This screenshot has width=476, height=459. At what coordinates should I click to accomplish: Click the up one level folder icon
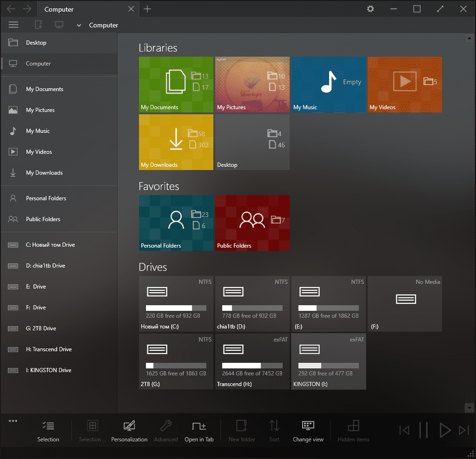39,25
